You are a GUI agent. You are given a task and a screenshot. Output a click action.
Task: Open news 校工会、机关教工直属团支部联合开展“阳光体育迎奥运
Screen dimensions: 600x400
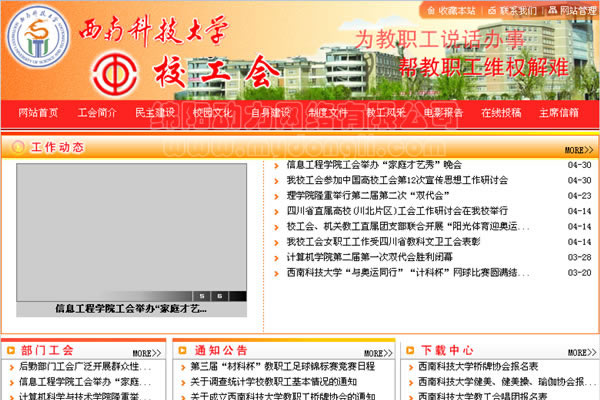coord(408,226)
